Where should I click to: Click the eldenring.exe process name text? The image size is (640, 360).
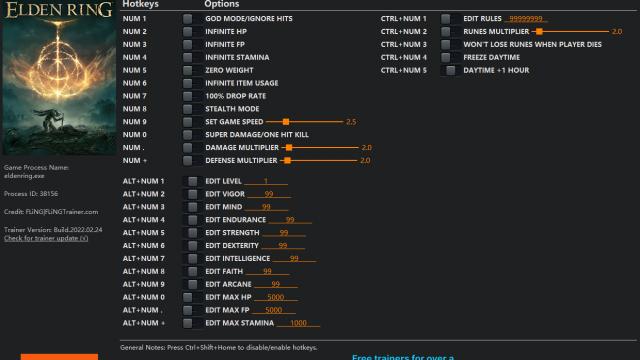[x=24, y=176]
